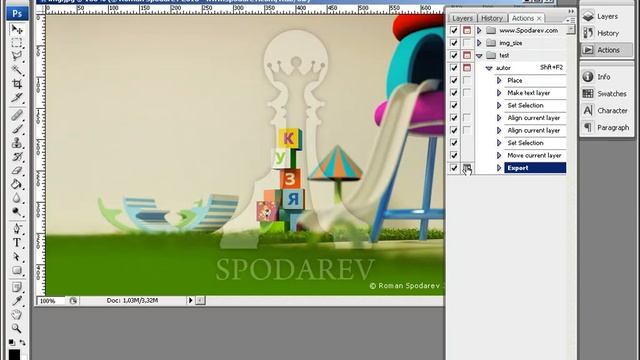Click the Actions button in the dock

607,50
